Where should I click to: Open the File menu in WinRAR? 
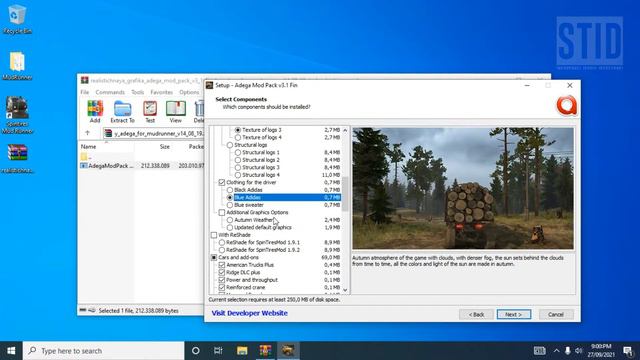84,92
